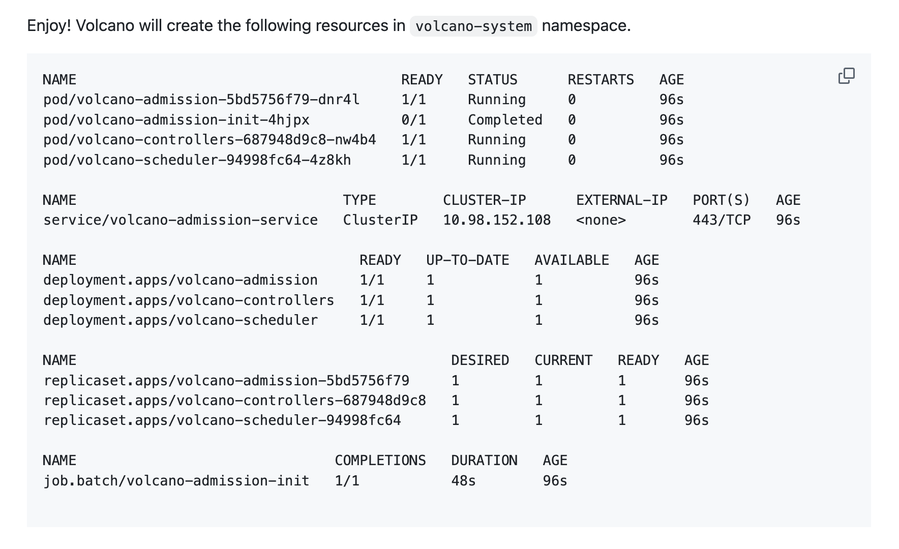Click replicaset.apps/volcano-controllers-687948d9c8 text

coord(234,401)
